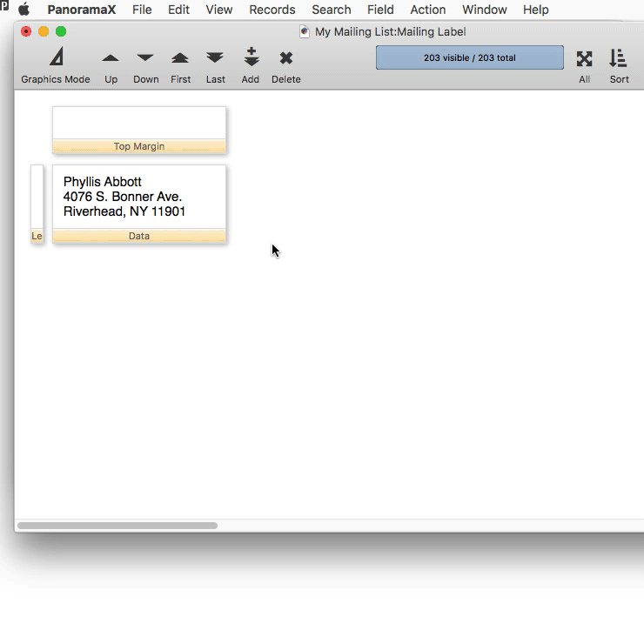Open the PanoramaX application menu
The width and height of the screenshot is (644, 644).
(x=81, y=10)
